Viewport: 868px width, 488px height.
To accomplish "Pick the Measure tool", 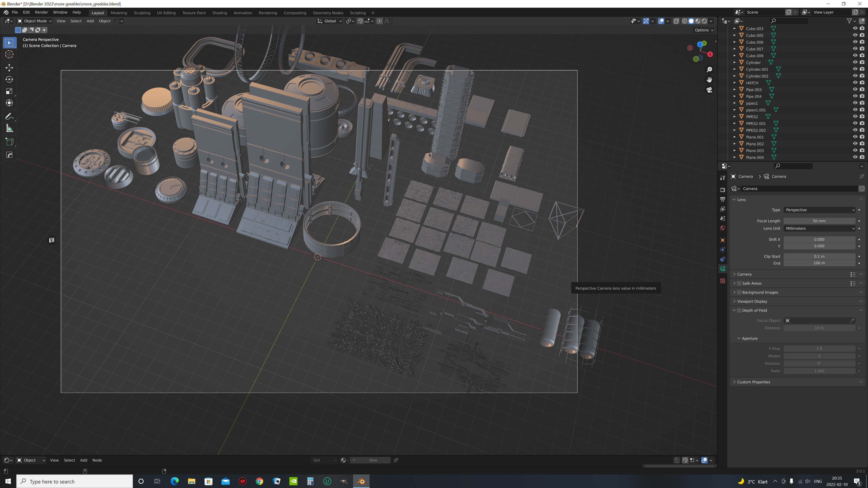I will pyautogui.click(x=9, y=128).
